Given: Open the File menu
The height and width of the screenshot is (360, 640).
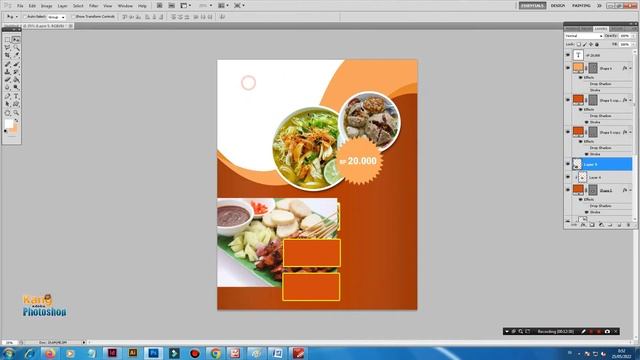Looking at the screenshot, I should pos(20,6).
